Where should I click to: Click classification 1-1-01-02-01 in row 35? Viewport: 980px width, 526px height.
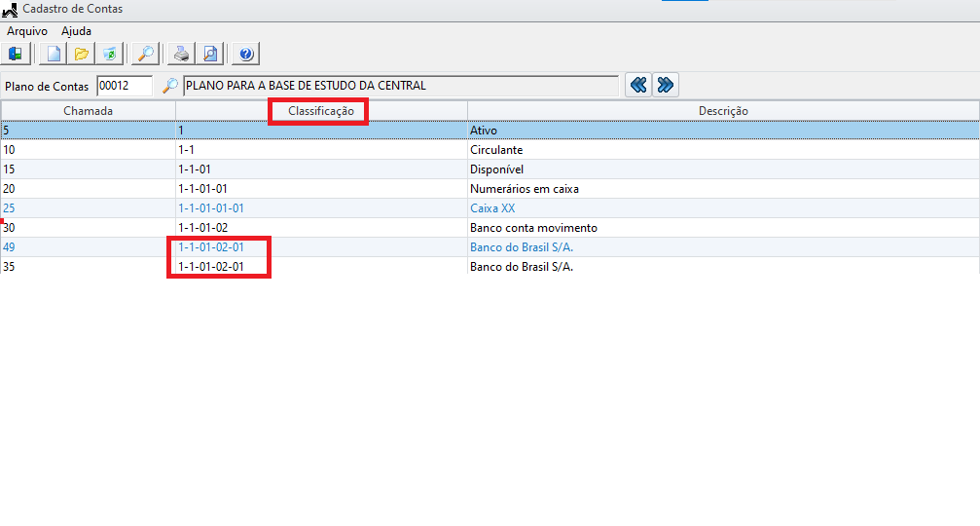[321, 267]
